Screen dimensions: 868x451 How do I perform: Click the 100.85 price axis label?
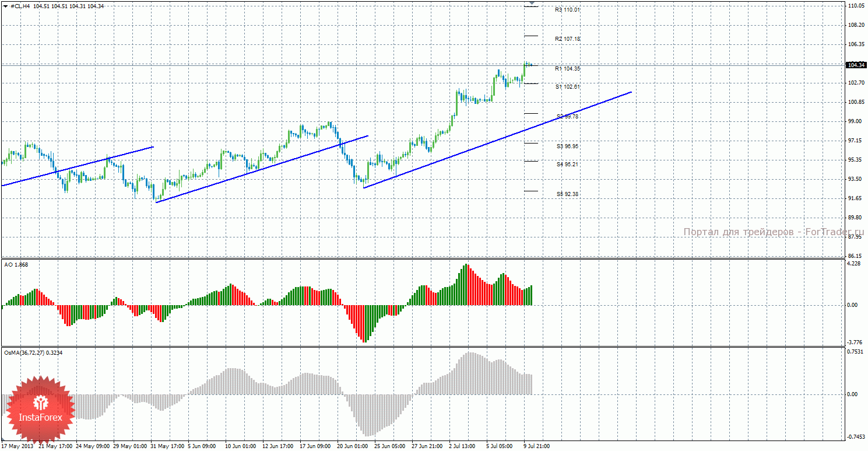click(856, 102)
